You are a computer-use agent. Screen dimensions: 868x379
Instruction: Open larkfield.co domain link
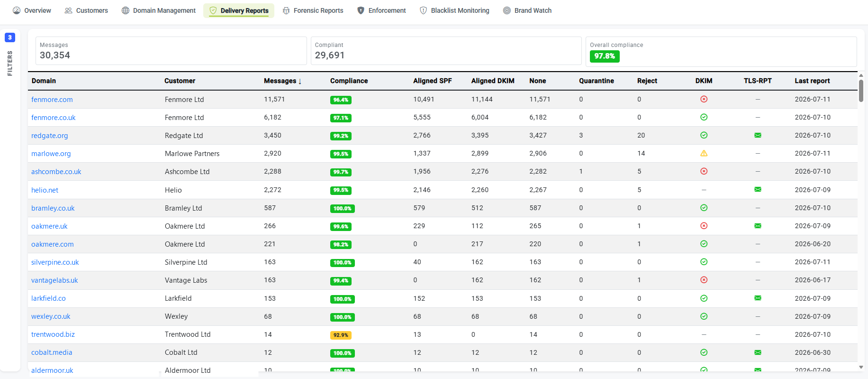tap(48, 298)
